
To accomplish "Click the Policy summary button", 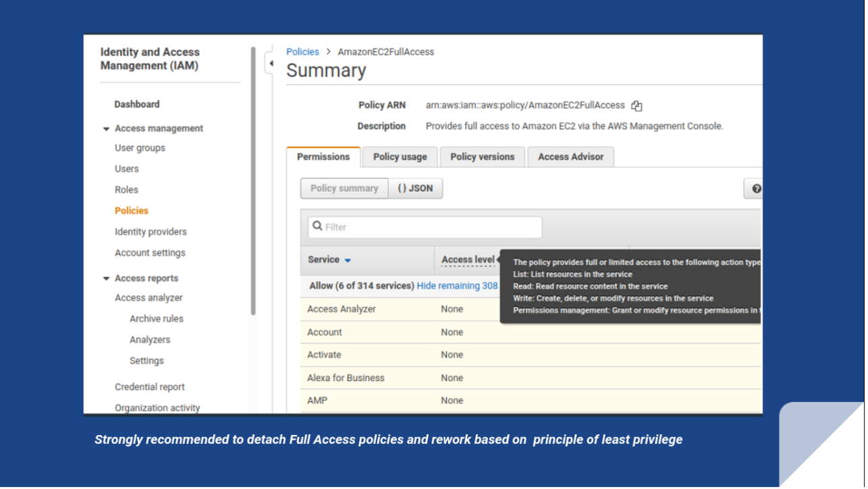I will [x=344, y=188].
